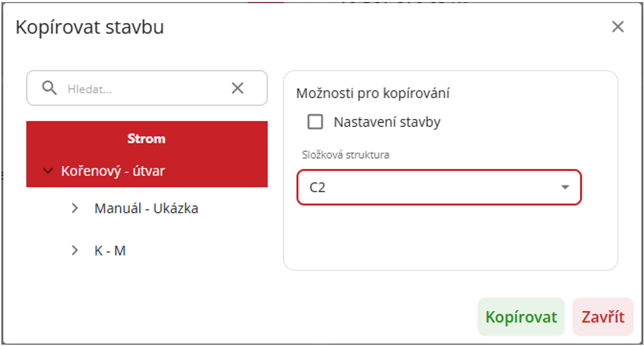The height and width of the screenshot is (346, 644).
Task: Select Manuál - Ukázka in the tree
Action: pos(146,209)
